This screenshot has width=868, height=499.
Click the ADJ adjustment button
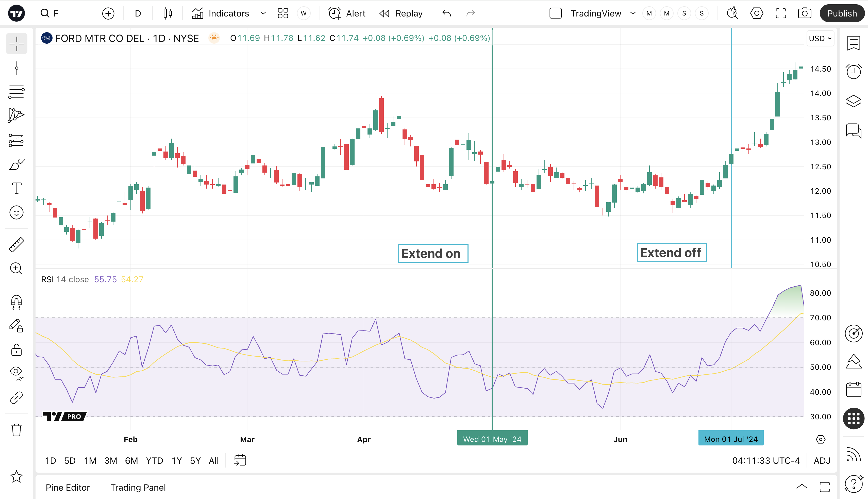coord(822,461)
